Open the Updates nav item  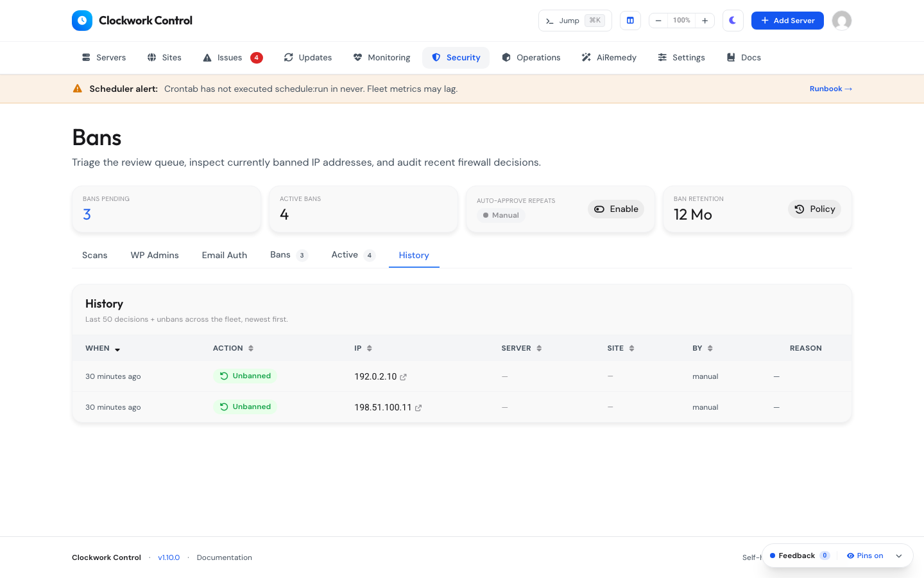coord(308,58)
